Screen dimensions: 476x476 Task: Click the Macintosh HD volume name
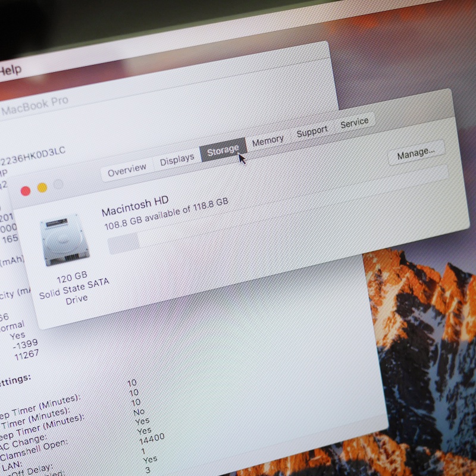point(135,206)
